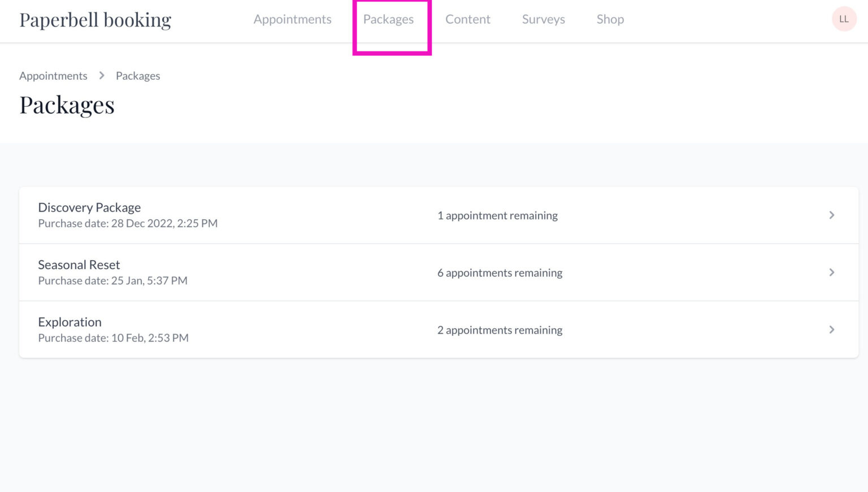View the Exploration package
The width and height of the screenshot is (868, 492).
70,322
